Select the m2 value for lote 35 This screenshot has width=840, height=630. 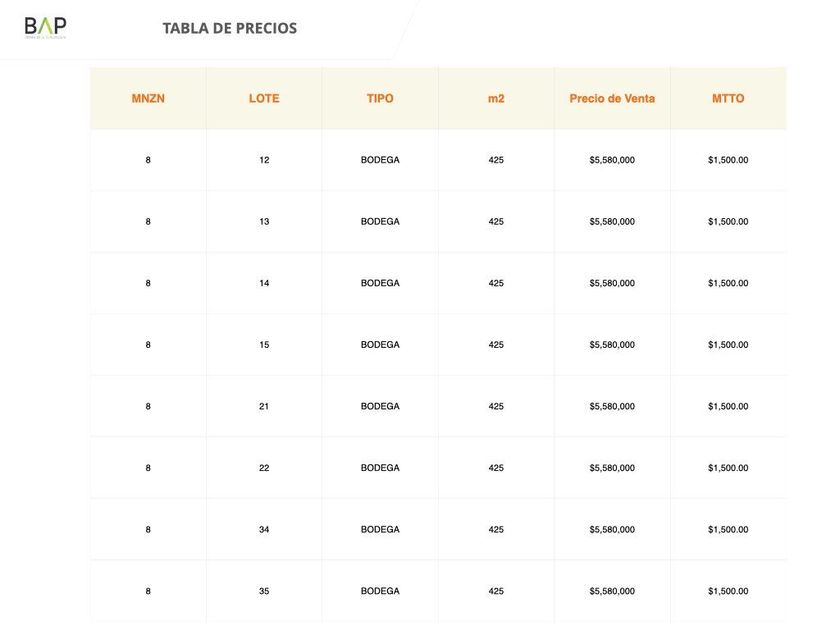pos(496,591)
